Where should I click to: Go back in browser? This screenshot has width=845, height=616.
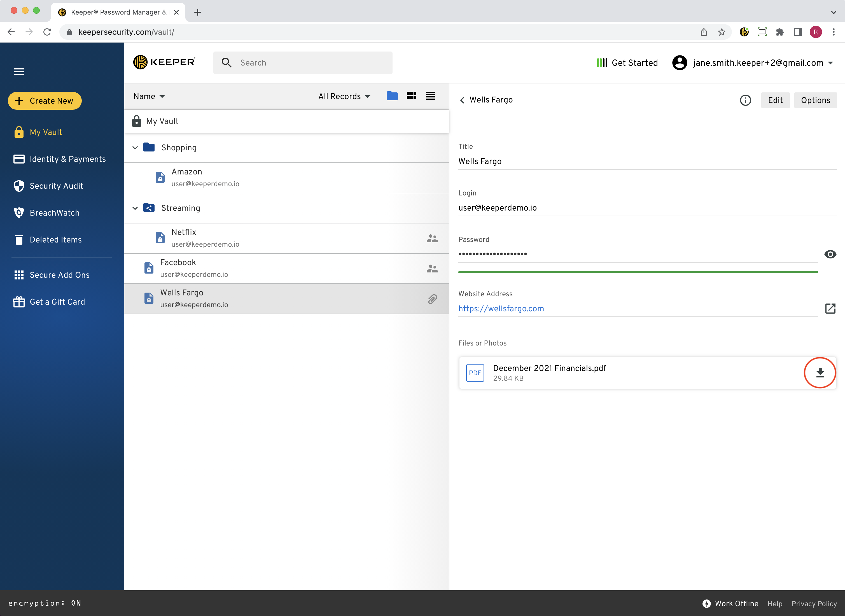11,32
